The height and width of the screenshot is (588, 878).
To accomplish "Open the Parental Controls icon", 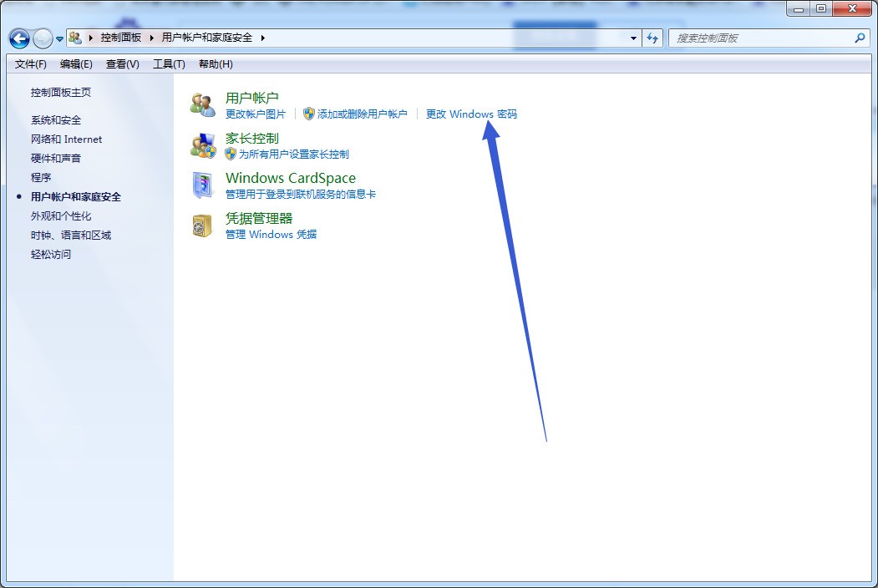I will point(202,145).
